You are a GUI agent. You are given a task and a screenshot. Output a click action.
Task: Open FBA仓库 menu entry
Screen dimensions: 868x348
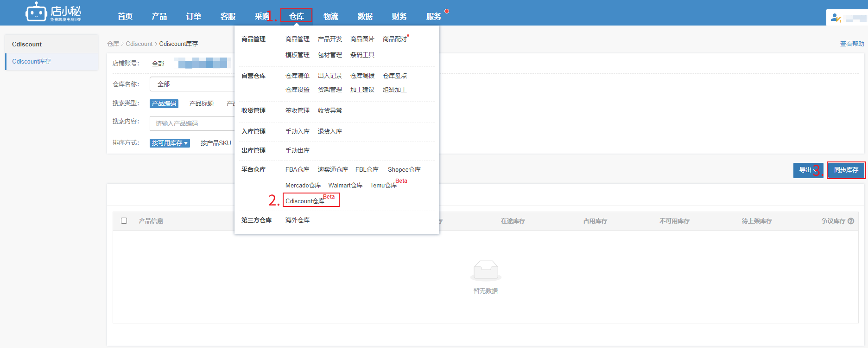298,169
